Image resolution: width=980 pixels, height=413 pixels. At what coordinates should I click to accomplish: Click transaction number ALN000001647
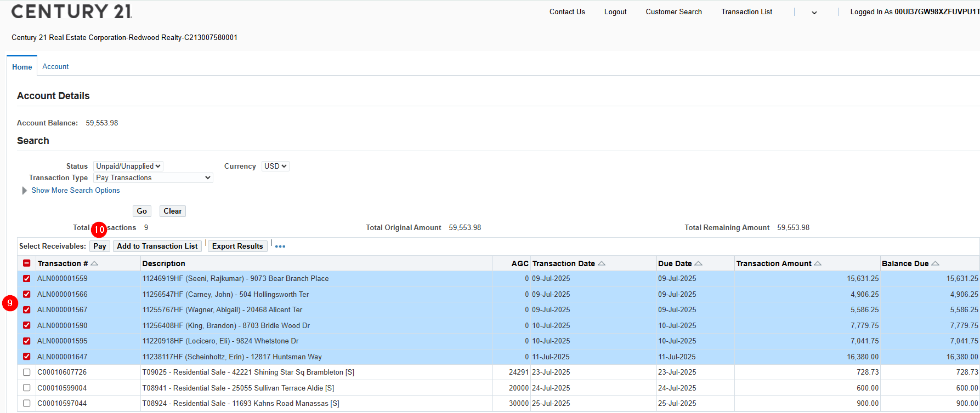coord(63,357)
